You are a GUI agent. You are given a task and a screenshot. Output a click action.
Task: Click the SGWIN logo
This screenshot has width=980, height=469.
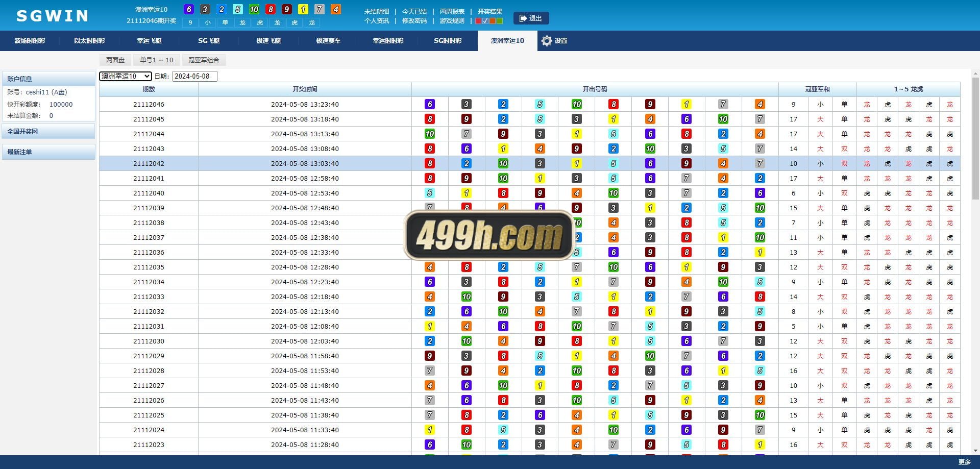point(52,16)
